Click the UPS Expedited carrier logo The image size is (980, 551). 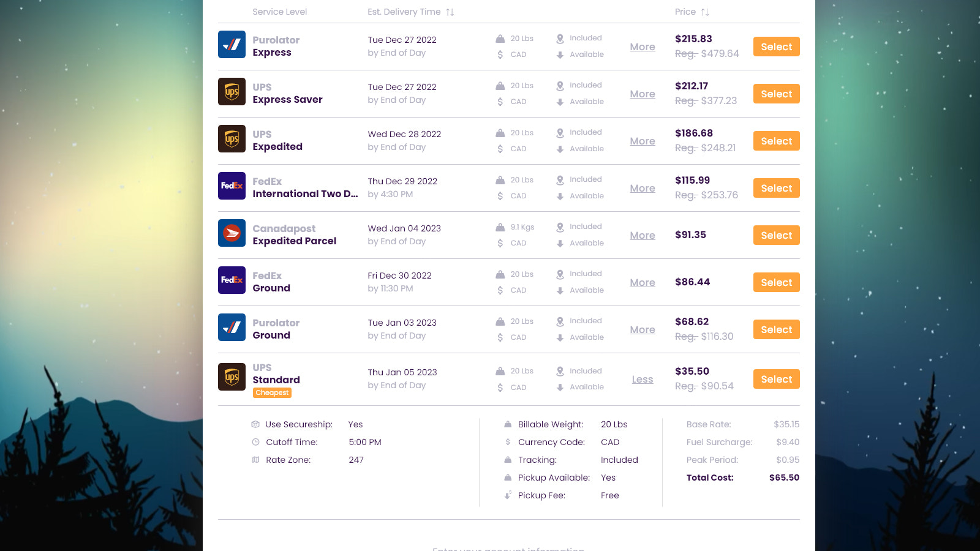(x=232, y=139)
